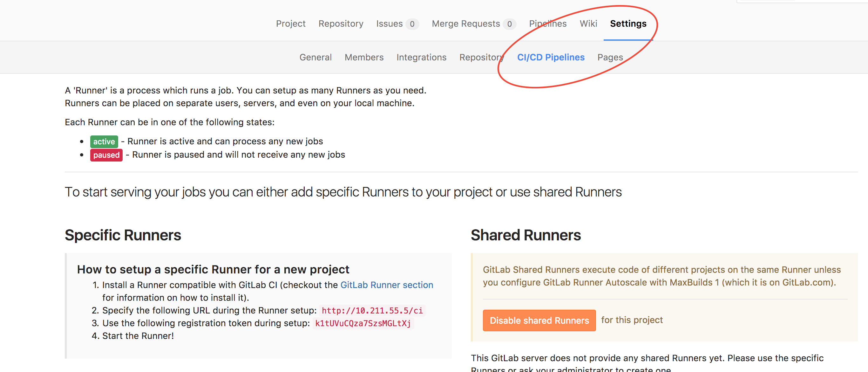The height and width of the screenshot is (372, 868).
Task: Open the Pipelines page
Action: click(547, 24)
